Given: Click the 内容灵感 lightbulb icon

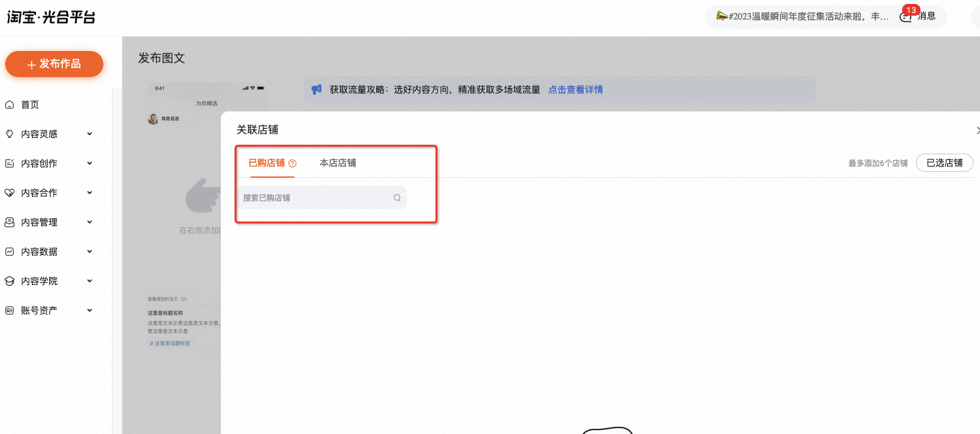Looking at the screenshot, I should (10, 134).
